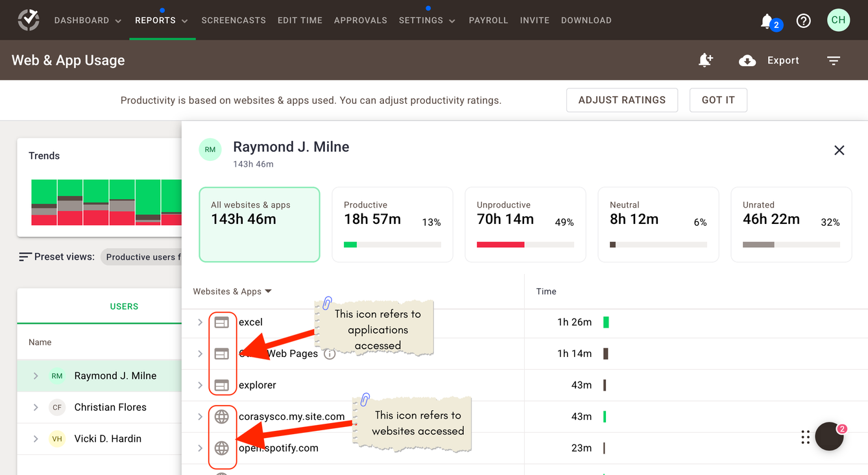Expand Christian Flores in users list
868x475 pixels.
click(36, 408)
